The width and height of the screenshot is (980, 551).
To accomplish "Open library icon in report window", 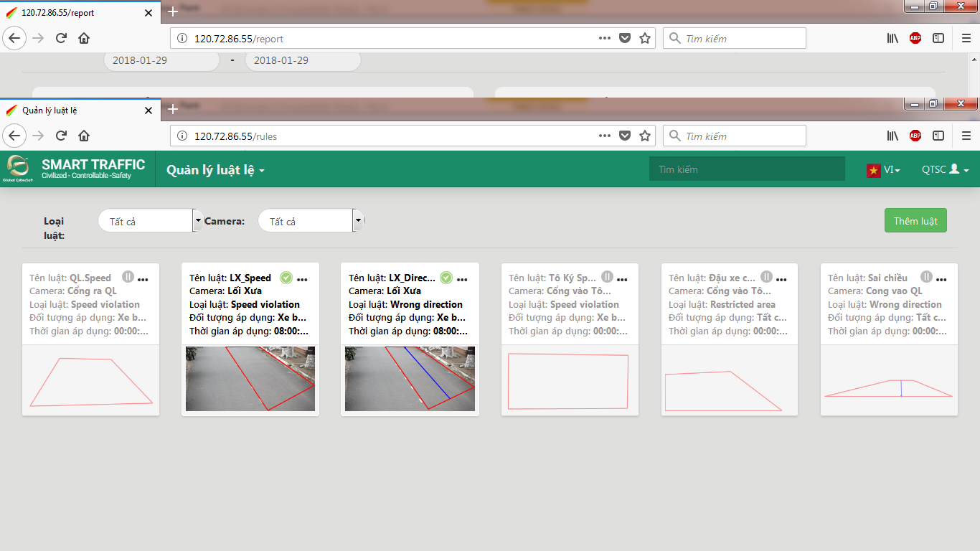I will [892, 38].
